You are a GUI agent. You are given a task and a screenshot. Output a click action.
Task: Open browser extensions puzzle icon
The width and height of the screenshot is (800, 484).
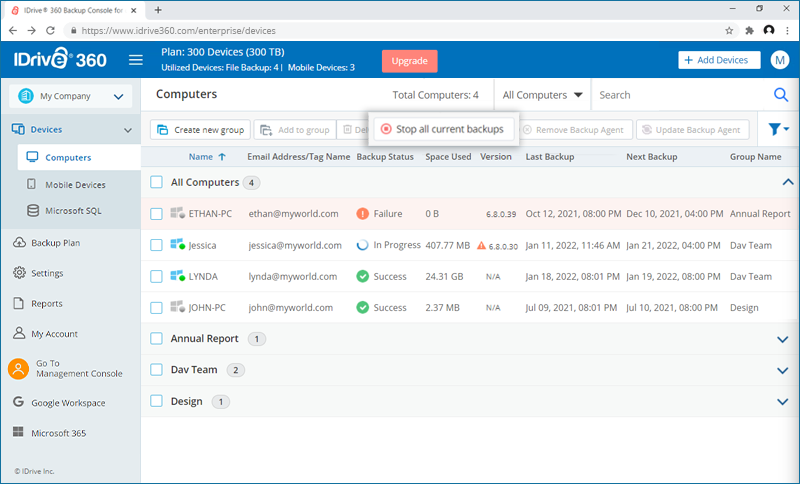(749, 31)
